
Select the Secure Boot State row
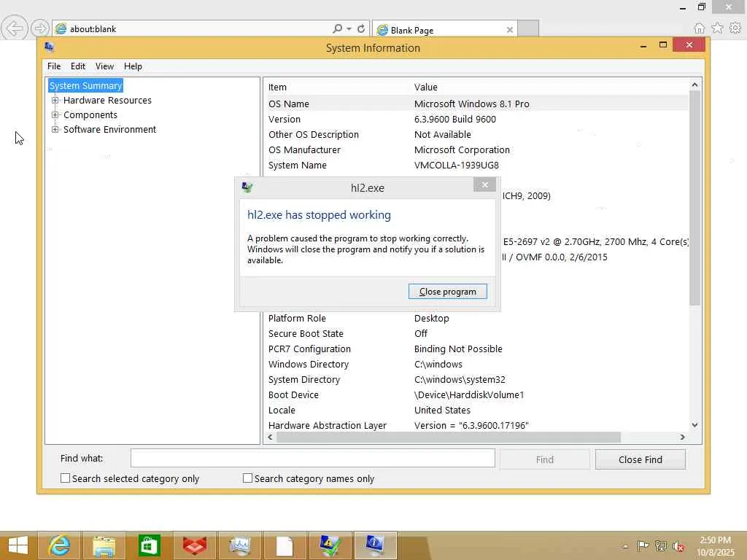pyautogui.click(x=476, y=333)
